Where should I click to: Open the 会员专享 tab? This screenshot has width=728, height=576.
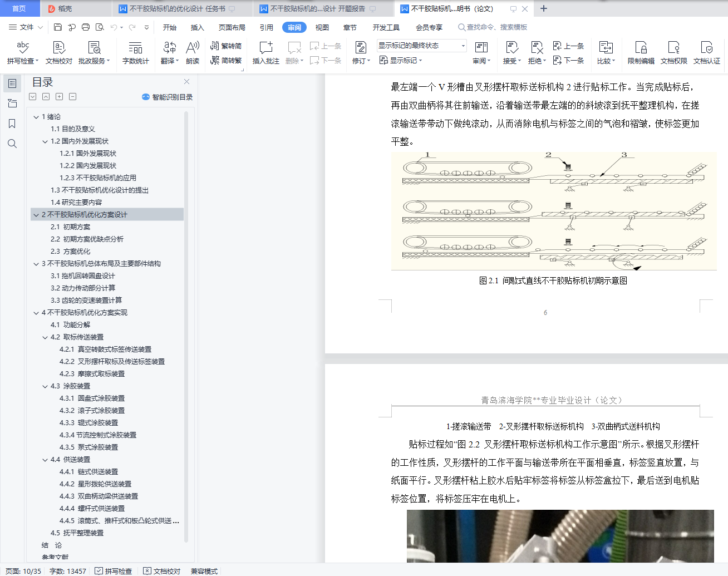point(429,27)
